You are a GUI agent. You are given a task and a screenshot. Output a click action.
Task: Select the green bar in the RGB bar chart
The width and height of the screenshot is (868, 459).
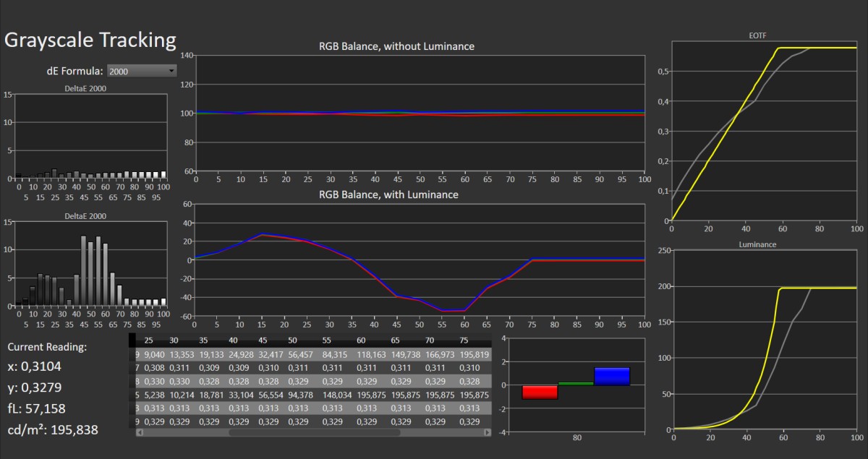pos(576,383)
